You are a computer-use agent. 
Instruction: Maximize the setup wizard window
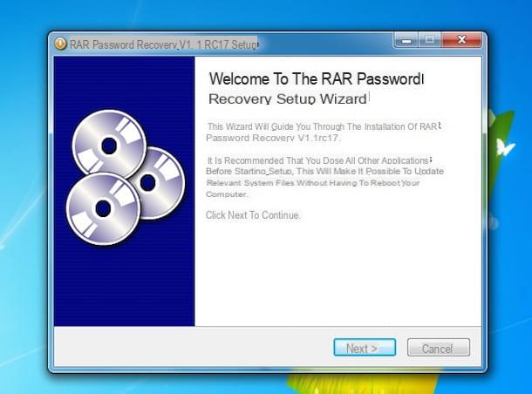point(430,40)
